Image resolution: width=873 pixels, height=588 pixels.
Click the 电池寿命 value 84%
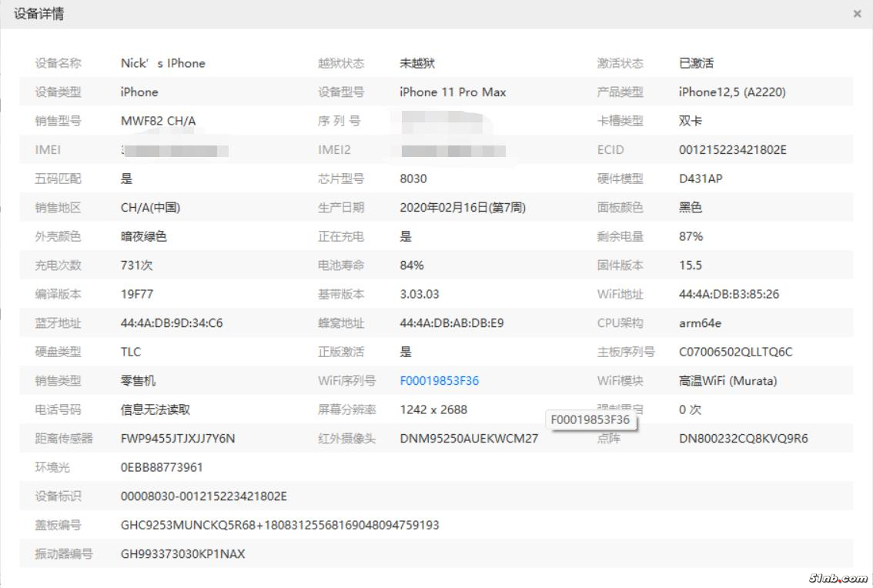(412, 266)
